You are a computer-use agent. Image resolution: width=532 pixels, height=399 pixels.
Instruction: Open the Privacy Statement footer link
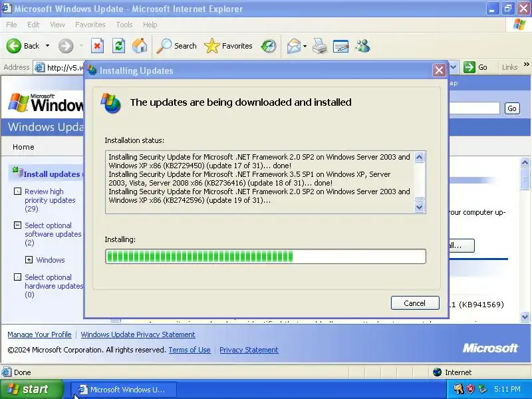point(249,350)
